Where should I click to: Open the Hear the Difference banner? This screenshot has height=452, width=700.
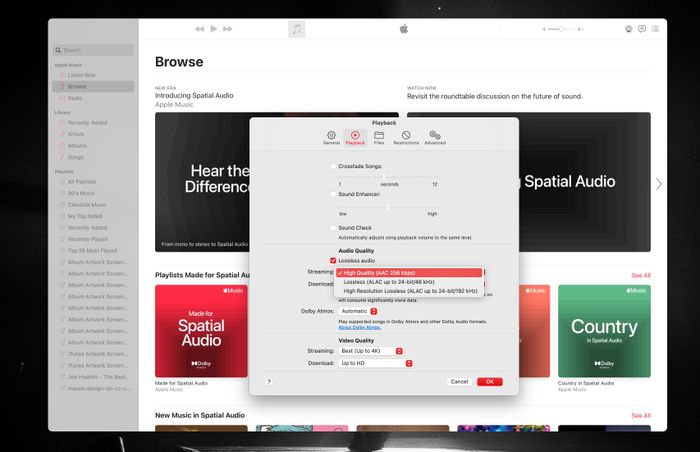click(x=202, y=182)
